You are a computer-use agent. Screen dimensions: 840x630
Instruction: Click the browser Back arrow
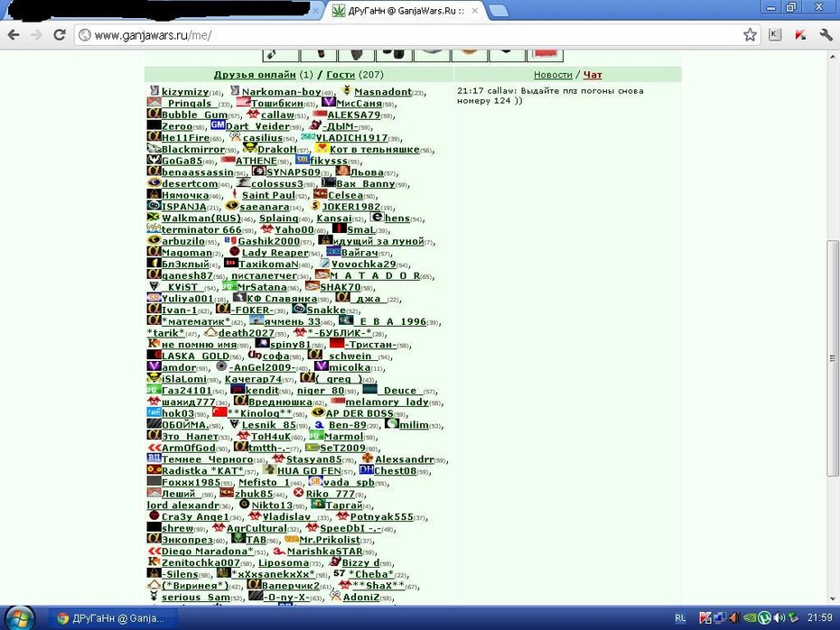(x=14, y=35)
